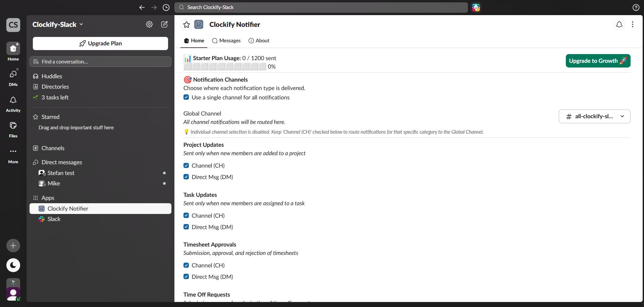
Task: Open Stefan test direct message
Action: pyautogui.click(x=100, y=173)
